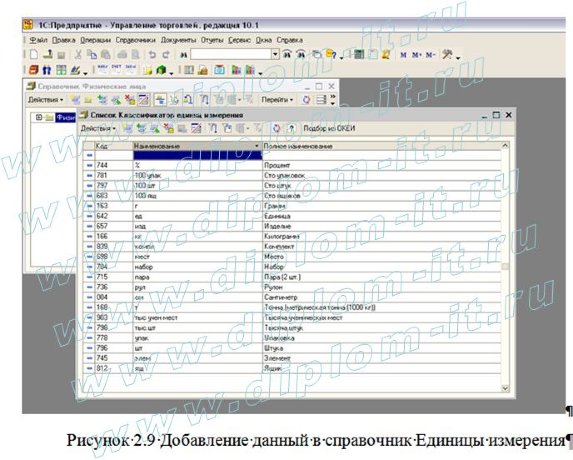Screen dimensions: 573x460
Task: Open the Операции menu
Action: tap(95, 40)
